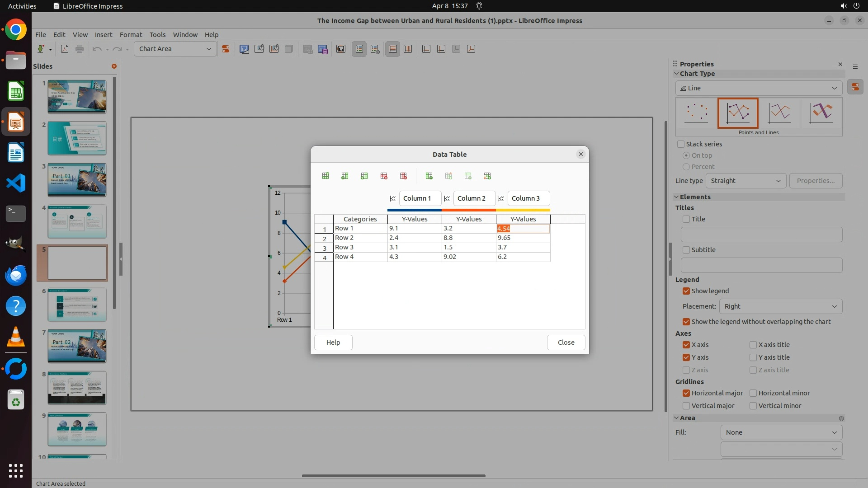Collapse the Elements section
The width and height of the screenshot is (868, 488).
pyautogui.click(x=677, y=197)
